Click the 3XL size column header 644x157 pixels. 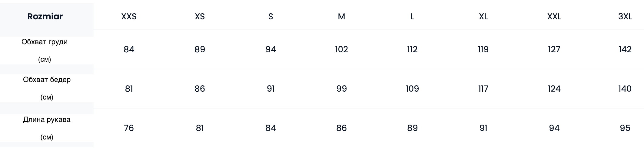[625, 17]
